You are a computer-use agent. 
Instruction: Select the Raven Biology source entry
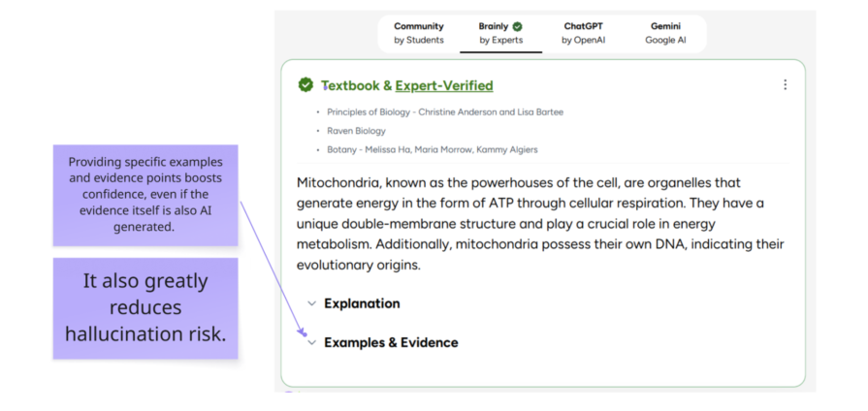tap(356, 131)
